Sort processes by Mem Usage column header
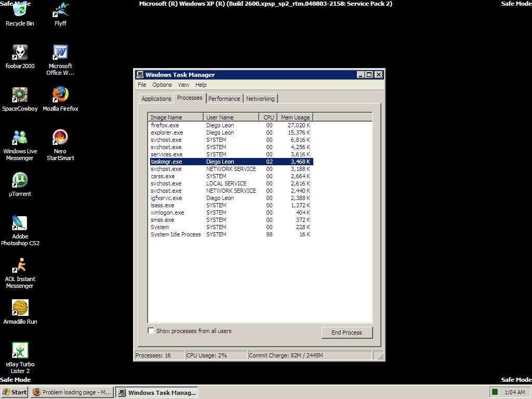532x399 pixels. tap(295, 117)
